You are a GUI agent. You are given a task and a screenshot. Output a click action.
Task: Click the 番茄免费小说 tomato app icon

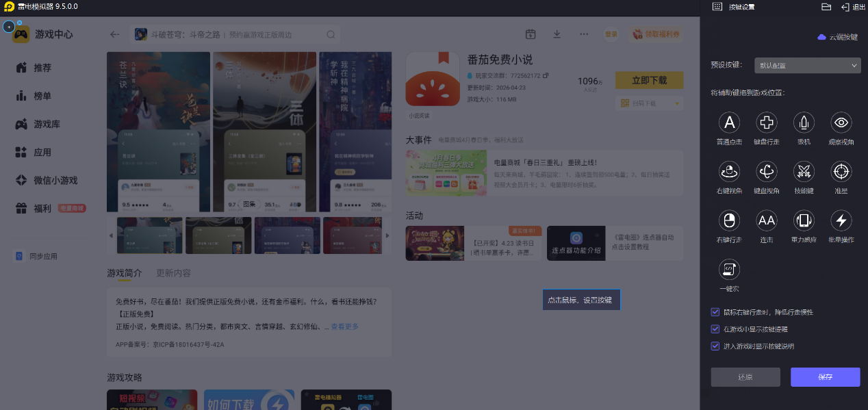click(x=433, y=79)
